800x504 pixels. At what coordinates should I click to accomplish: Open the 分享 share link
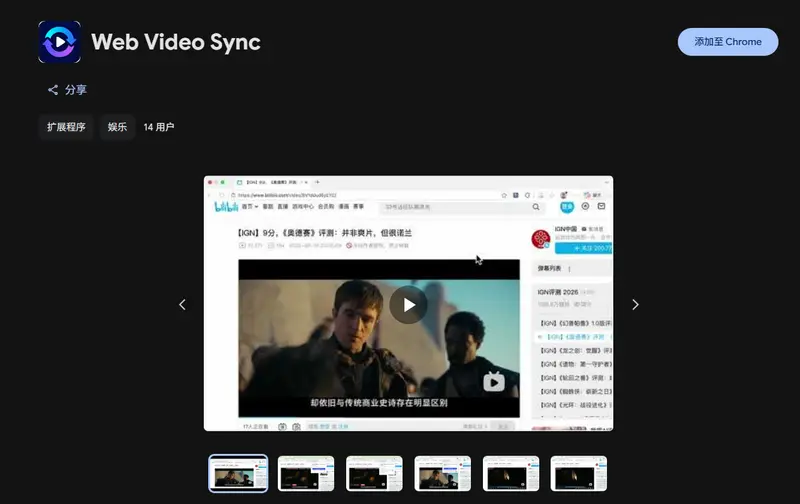point(67,90)
